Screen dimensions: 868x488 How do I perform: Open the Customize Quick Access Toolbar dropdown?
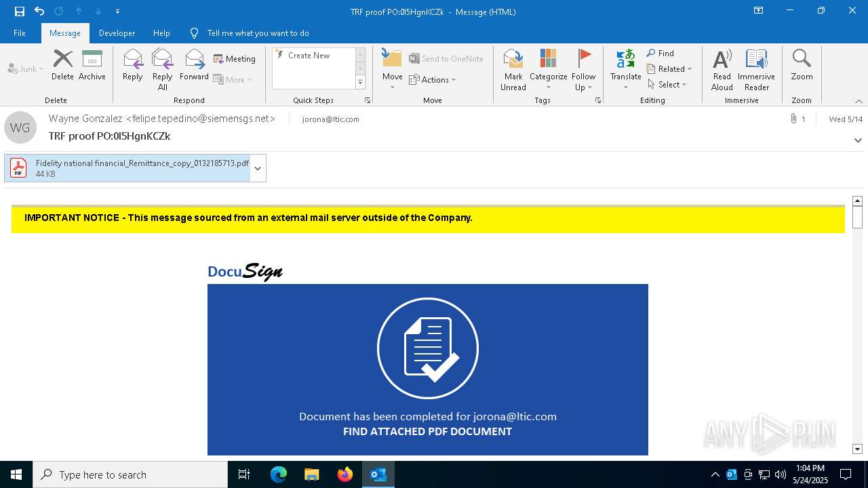(117, 12)
